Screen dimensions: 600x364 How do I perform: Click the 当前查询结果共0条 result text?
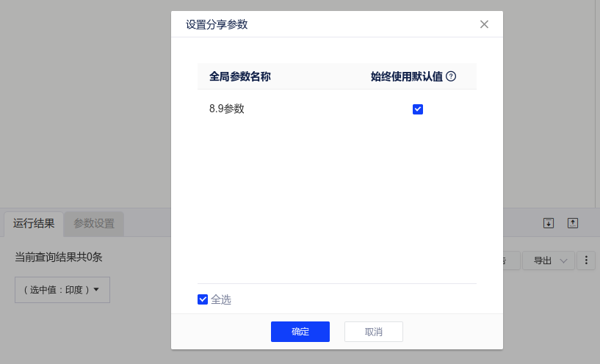pos(58,258)
